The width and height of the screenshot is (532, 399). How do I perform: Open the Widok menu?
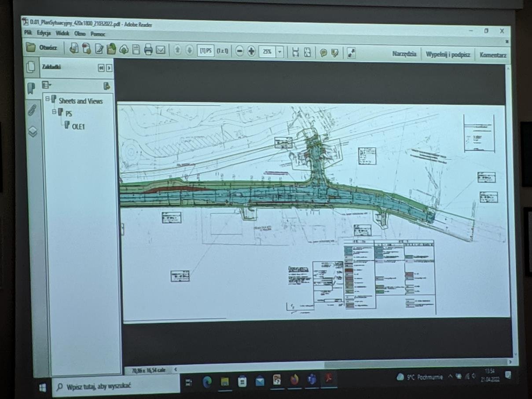pyautogui.click(x=62, y=33)
